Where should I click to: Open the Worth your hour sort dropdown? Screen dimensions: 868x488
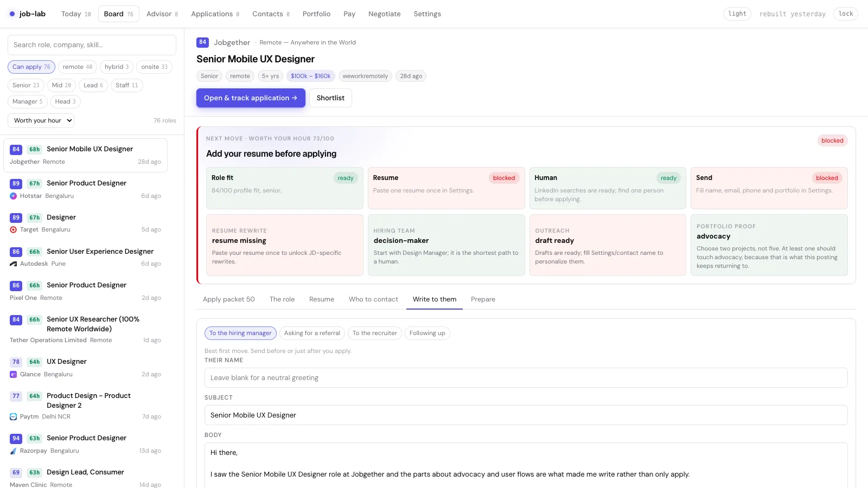41,121
